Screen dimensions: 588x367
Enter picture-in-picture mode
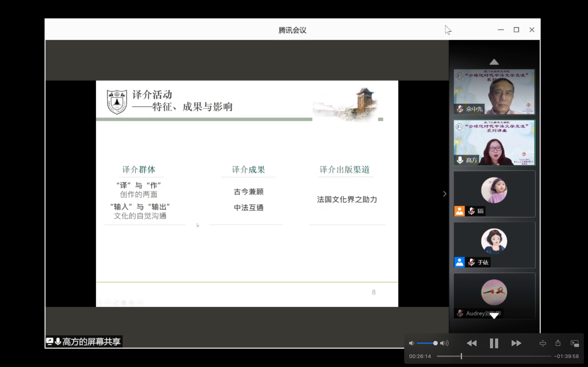click(x=575, y=343)
